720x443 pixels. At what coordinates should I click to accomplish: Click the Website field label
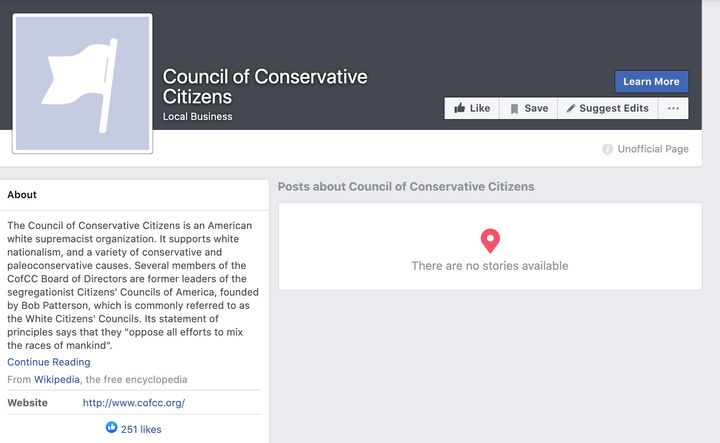28,403
